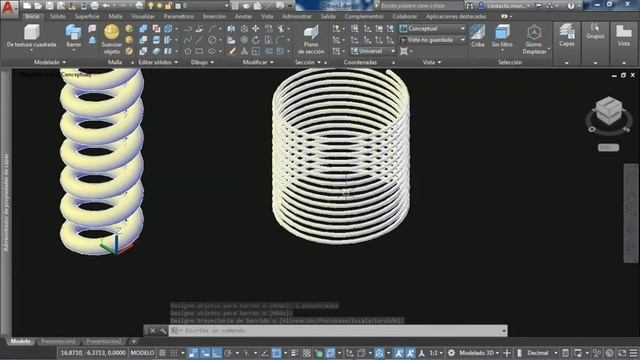Click the open file folder icon
The height and width of the screenshot is (360, 640).
(x=38, y=6)
